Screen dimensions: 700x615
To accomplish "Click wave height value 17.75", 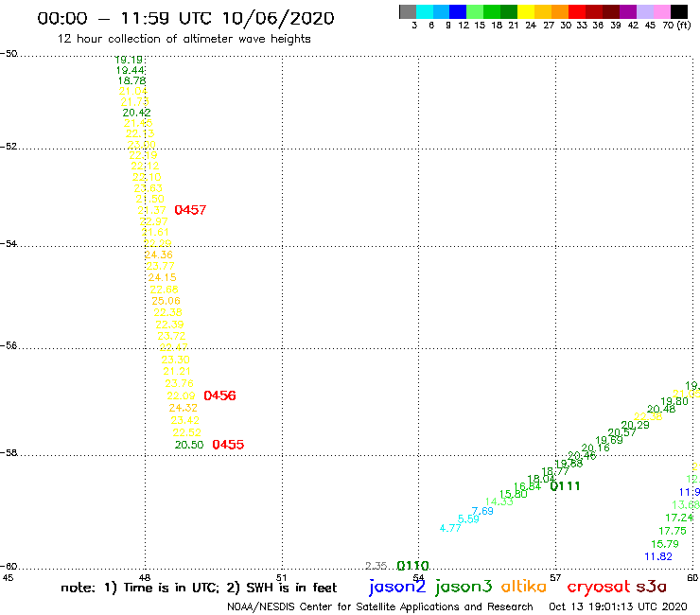I will 673,531.
